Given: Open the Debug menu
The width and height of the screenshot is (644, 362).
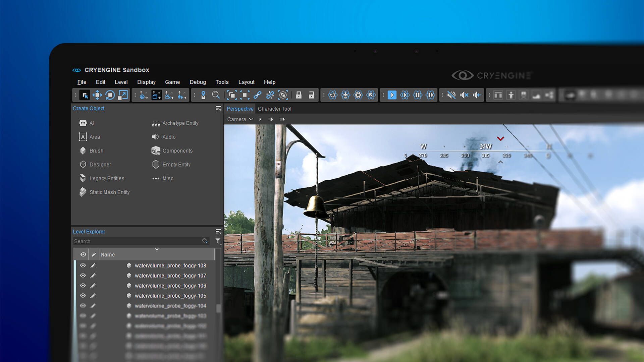Looking at the screenshot, I should point(198,82).
